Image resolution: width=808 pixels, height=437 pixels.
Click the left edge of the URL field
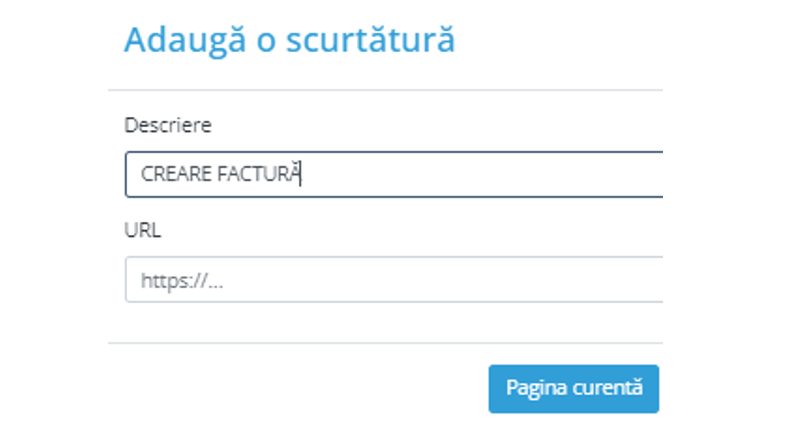[x=130, y=280]
